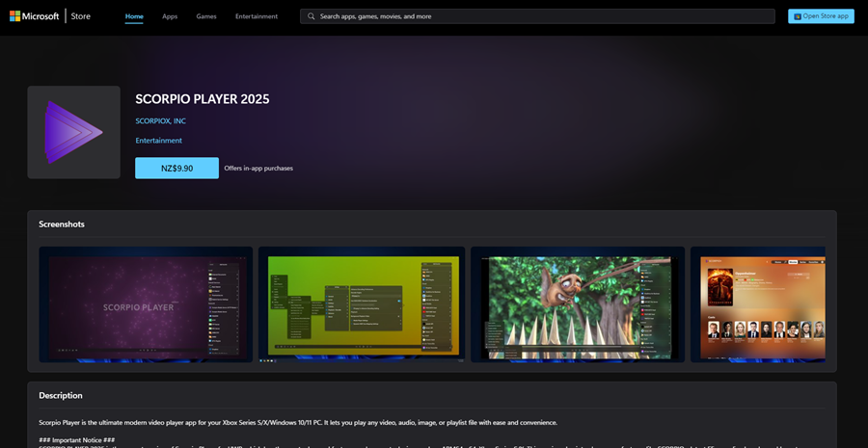Buy the app with the NZ$9.90 button
868x448 pixels.
[x=176, y=168]
